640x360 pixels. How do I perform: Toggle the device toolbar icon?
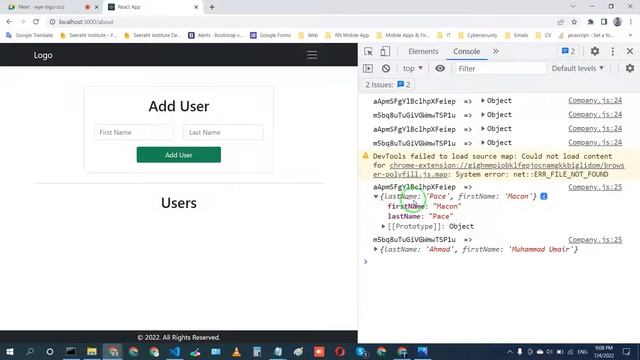coord(385,51)
